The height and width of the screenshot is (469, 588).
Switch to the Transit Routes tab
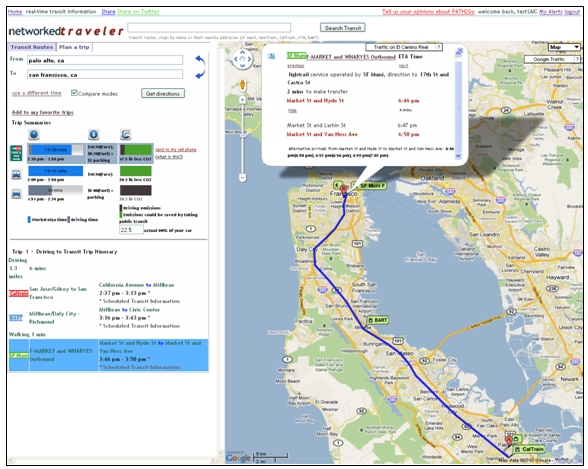(x=32, y=47)
